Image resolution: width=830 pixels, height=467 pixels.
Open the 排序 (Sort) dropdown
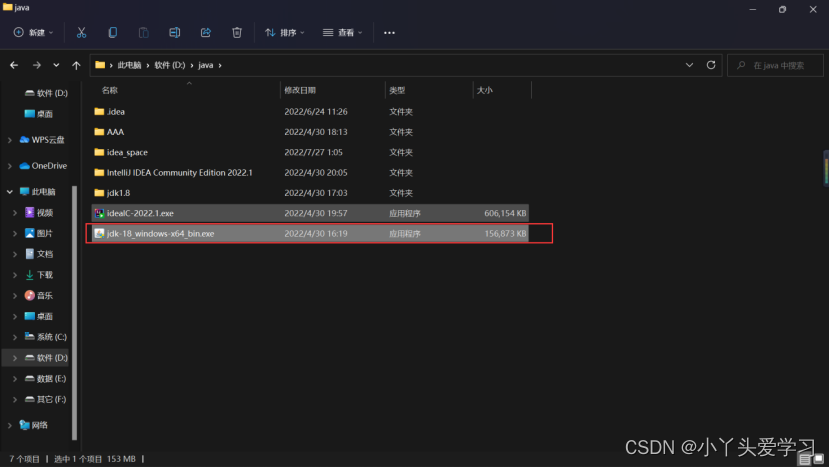(x=285, y=33)
